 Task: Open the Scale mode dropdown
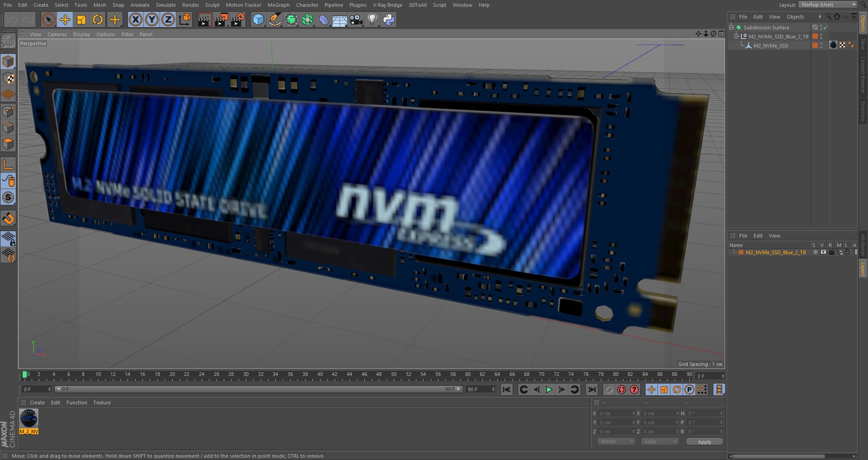(660, 441)
